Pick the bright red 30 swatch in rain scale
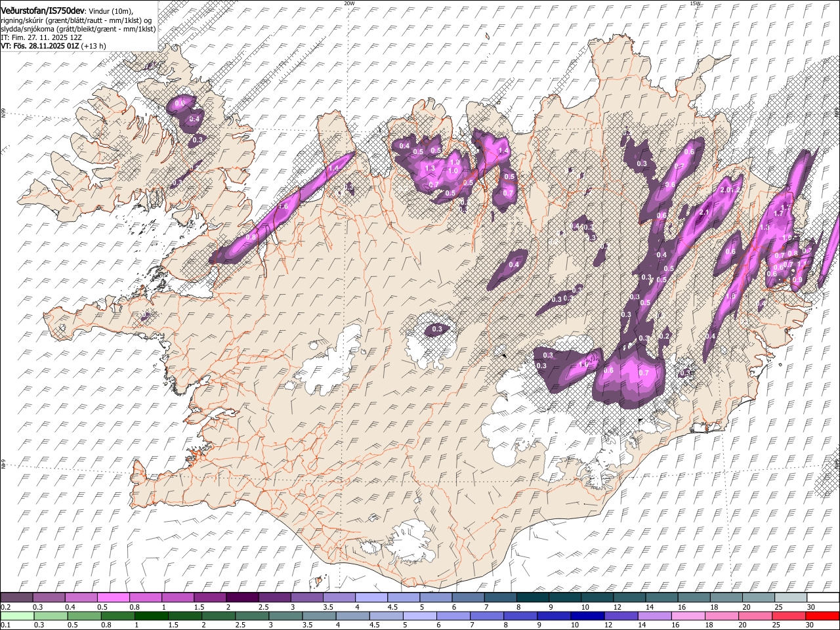 tap(822, 616)
